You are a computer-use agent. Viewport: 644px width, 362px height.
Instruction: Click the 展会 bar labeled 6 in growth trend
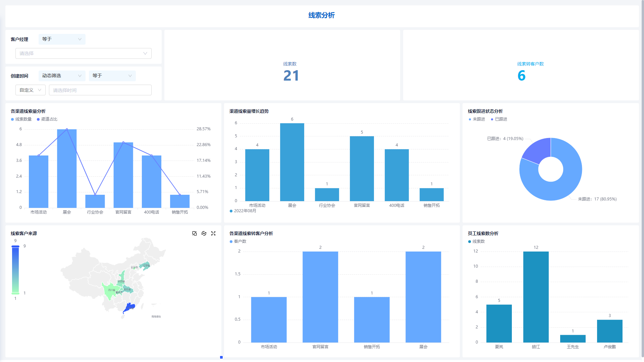292,162
